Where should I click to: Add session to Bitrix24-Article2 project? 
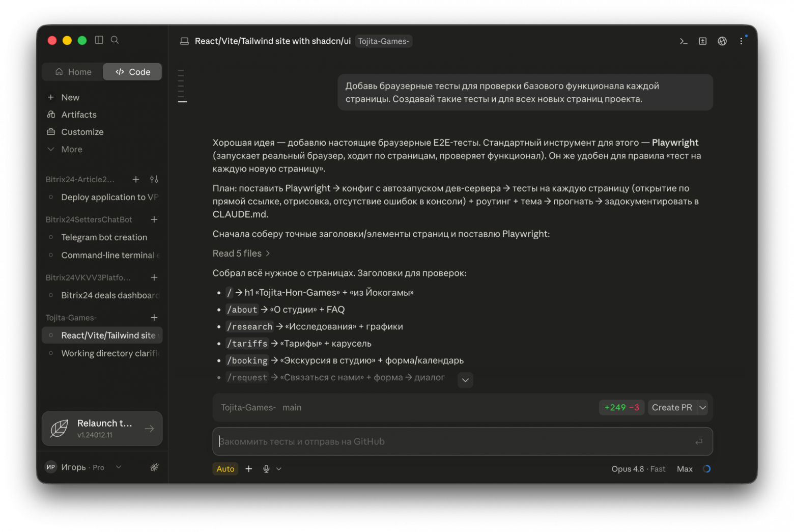pyautogui.click(x=136, y=179)
